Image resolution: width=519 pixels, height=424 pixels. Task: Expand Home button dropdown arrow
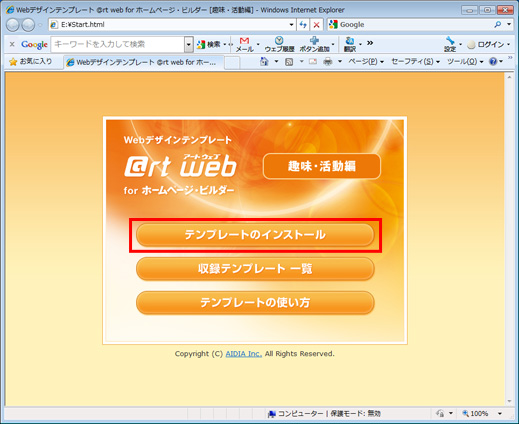[276, 62]
